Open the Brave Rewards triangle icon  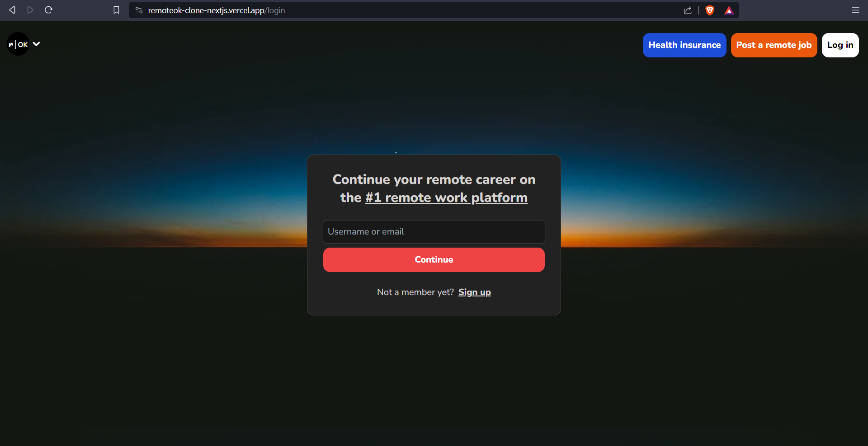tap(729, 10)
